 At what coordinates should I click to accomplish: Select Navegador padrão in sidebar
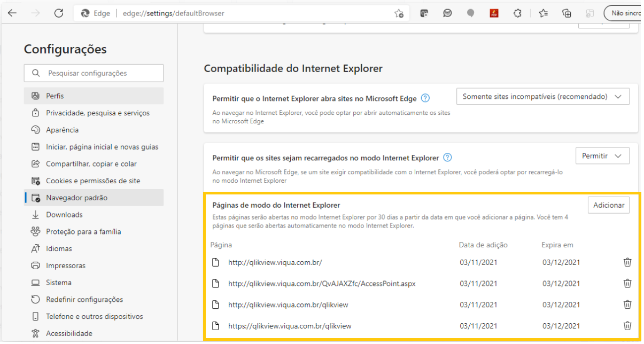(94, 198)
